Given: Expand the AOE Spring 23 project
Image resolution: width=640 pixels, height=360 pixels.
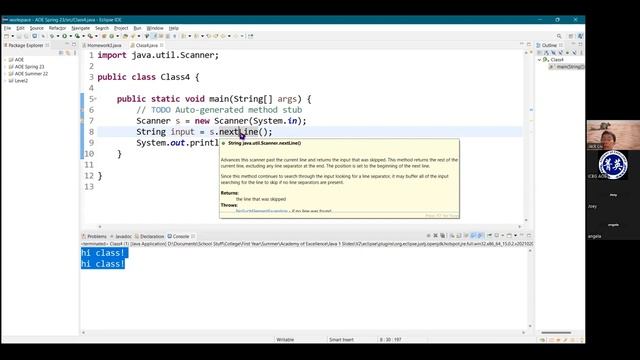Looking at the screenshot, I should tap(6, 67).
